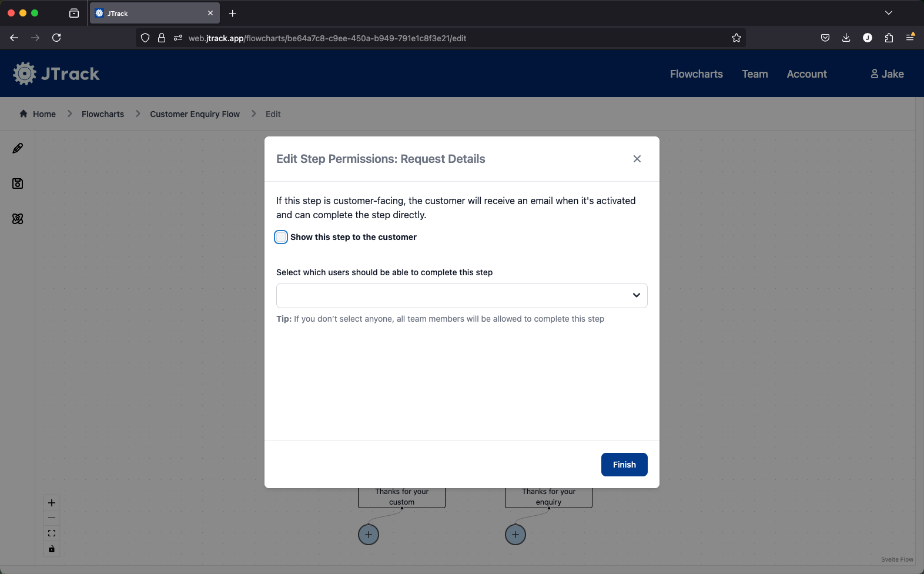Open the Account nav menu
Image resolution: width=924 pixels, height=574 pixels.
coord(807,74)
